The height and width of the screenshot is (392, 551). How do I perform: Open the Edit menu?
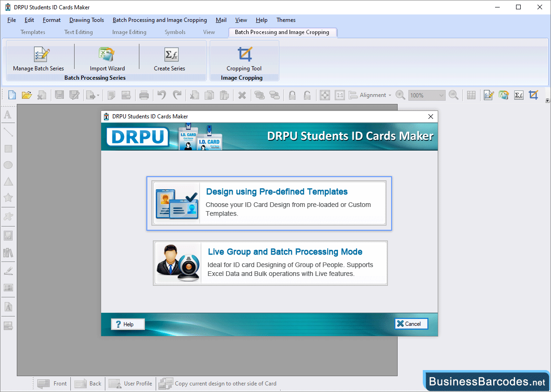coord(29,20)
